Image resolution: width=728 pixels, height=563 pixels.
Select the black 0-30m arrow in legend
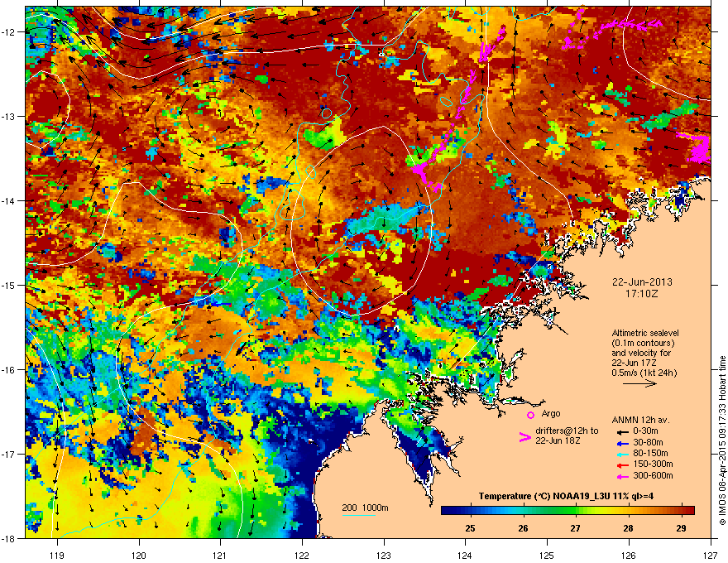coord(623,432)
